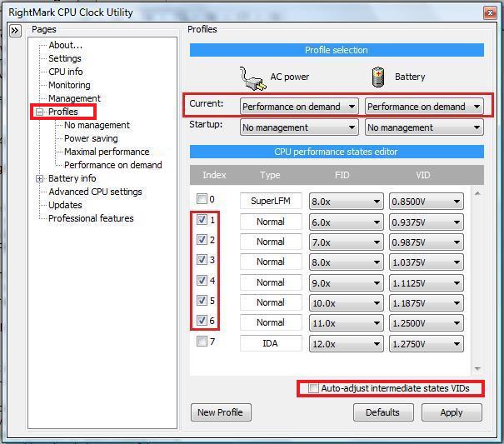The width and height of the screenshot is (504, 444).
Task: Enable performance state index 0 checkbox
Action: pyautogui.click(x=202, y=199)
